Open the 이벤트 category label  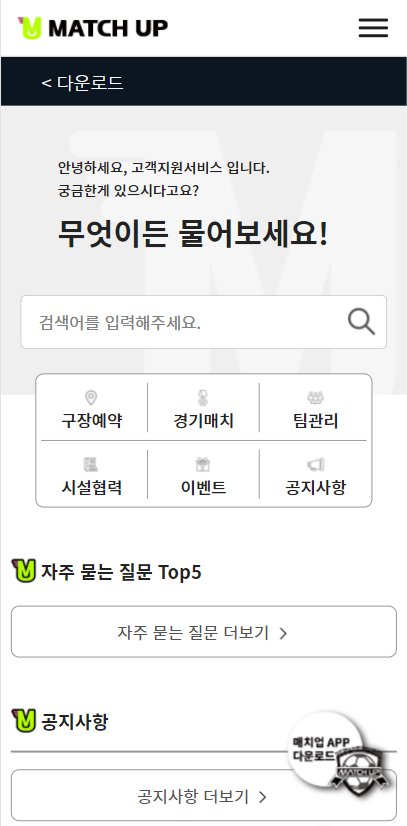(x=203, y=487)
